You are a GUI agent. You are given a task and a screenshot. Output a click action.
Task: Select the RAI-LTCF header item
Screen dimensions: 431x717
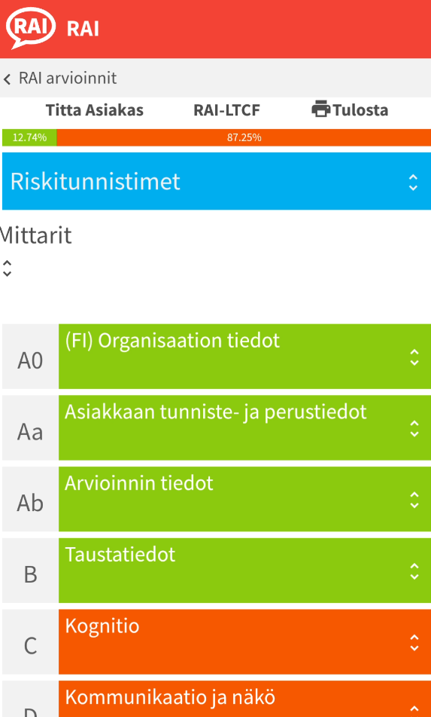pyautogui.click(x=227, y=110)
